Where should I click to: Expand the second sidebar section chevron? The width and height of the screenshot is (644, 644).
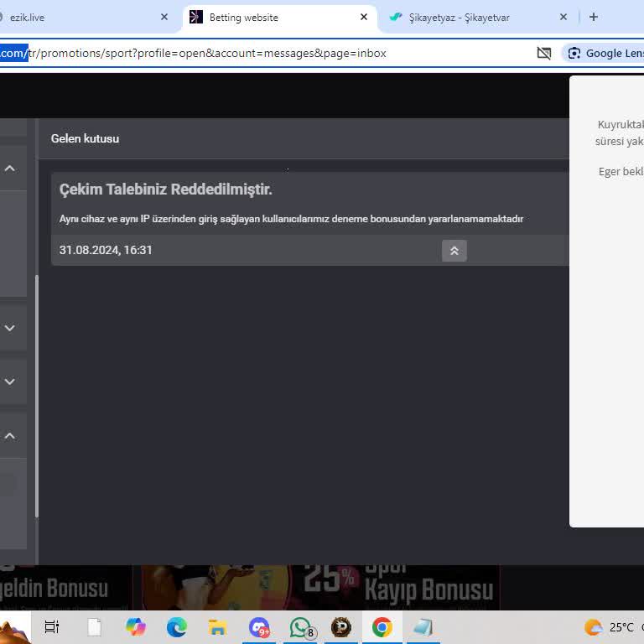[x=10, y=328]
